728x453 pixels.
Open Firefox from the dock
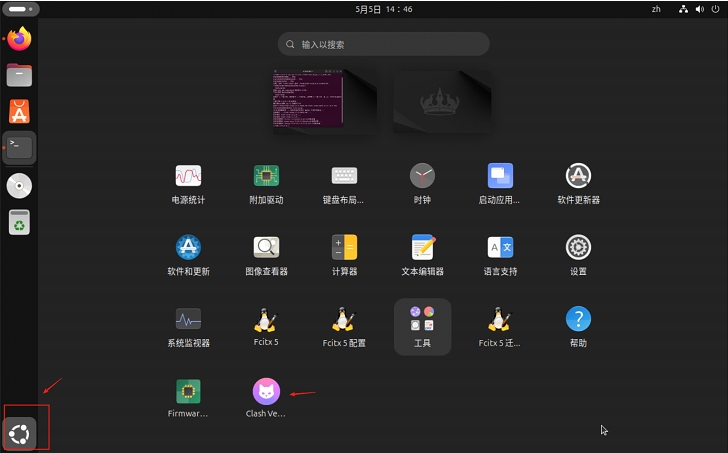(19, 39)
